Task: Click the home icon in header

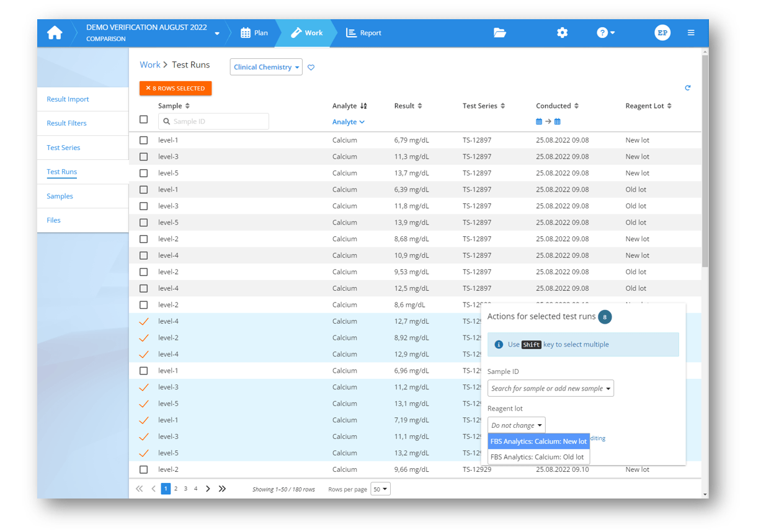Action: 55,33
